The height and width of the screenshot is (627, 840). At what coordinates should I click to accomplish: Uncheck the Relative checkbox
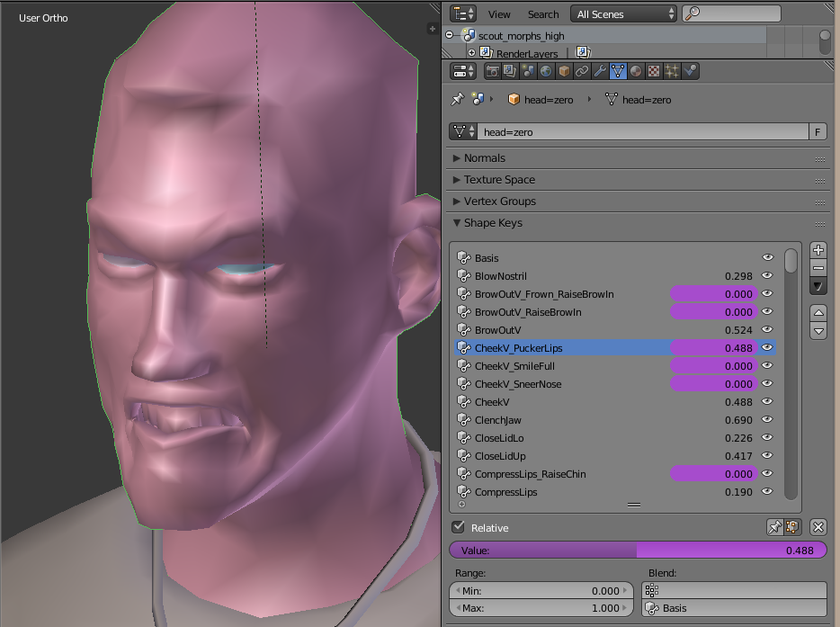[x=458, y=527]
